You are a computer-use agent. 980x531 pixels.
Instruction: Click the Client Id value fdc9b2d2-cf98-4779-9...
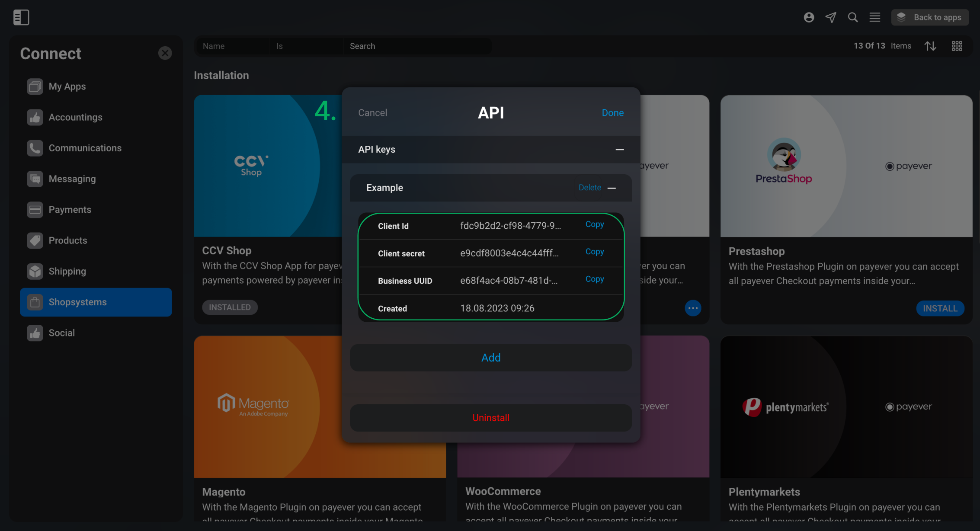[510, 226]
